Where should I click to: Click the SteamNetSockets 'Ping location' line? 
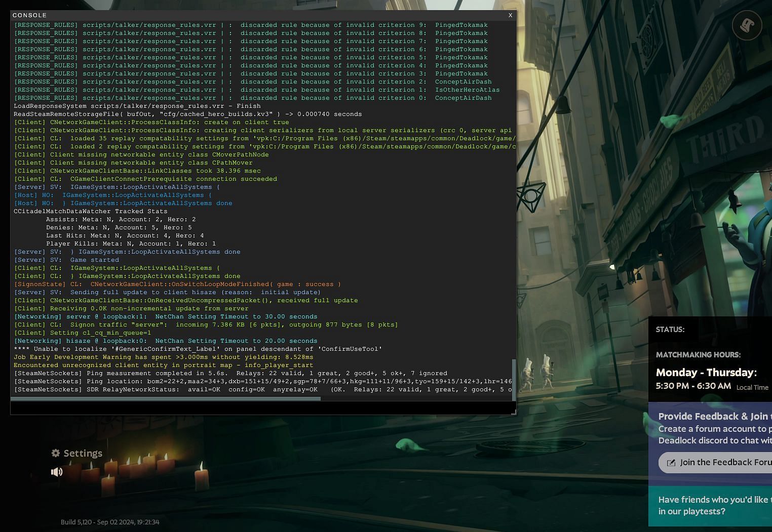pos(262,381)
